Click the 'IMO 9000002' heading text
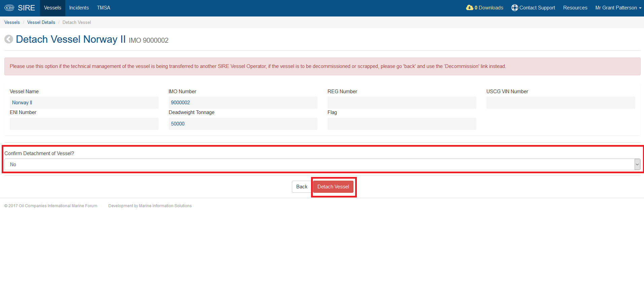Screen dimensions: 644x291 (x=148, y=40)
